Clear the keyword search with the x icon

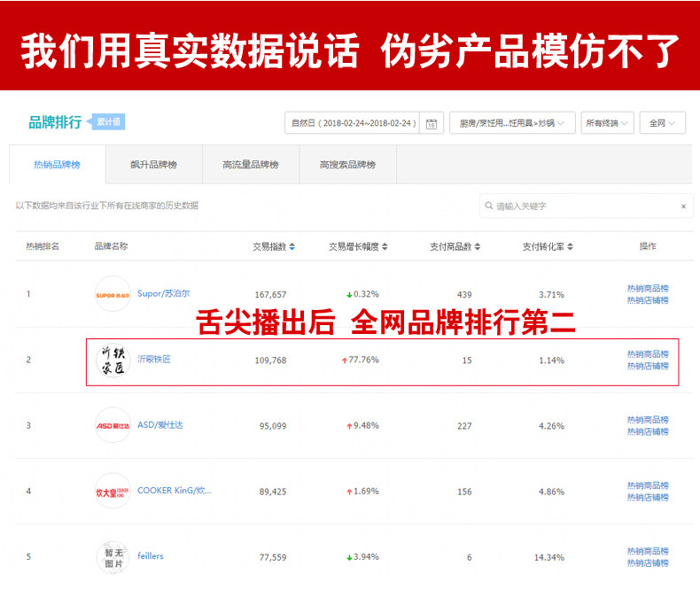click(x=683, y=206)
